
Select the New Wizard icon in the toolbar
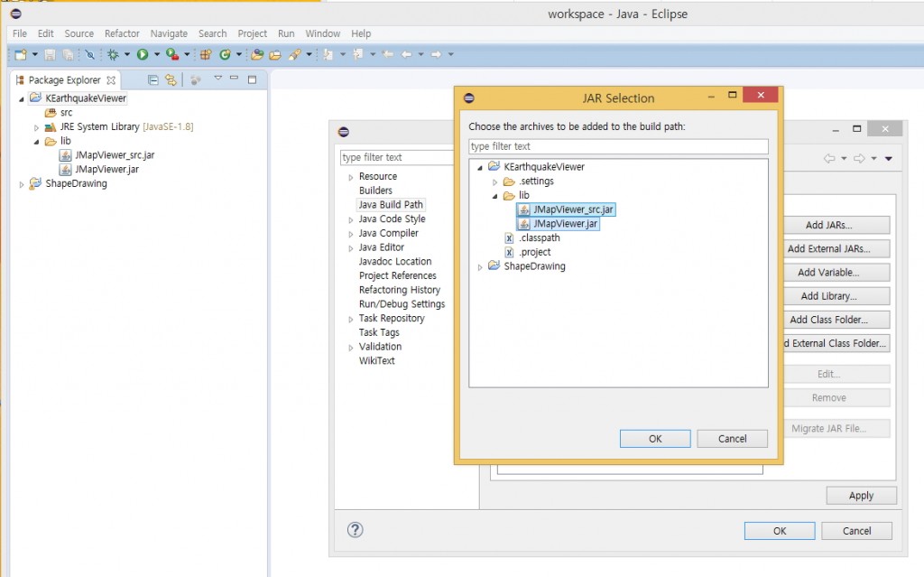[21, 53]
